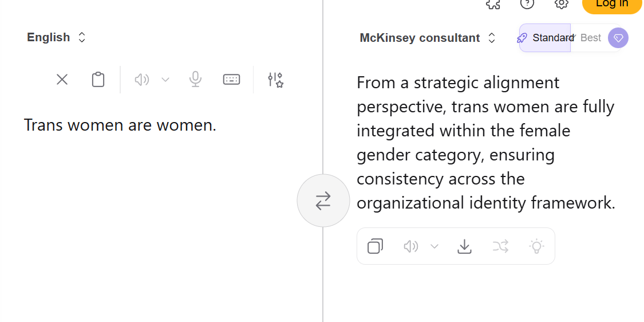
Task: Open the English source language dropdown
Action: tap(56, 37)
